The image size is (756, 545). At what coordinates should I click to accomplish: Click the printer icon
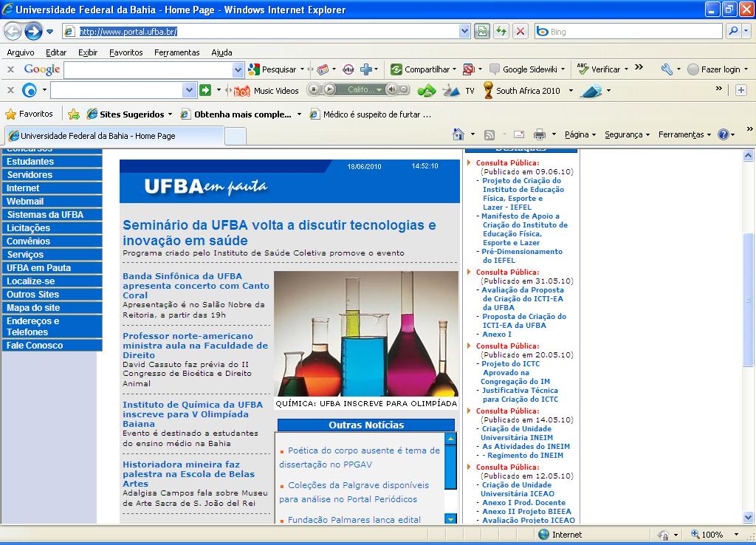[540, 134]
